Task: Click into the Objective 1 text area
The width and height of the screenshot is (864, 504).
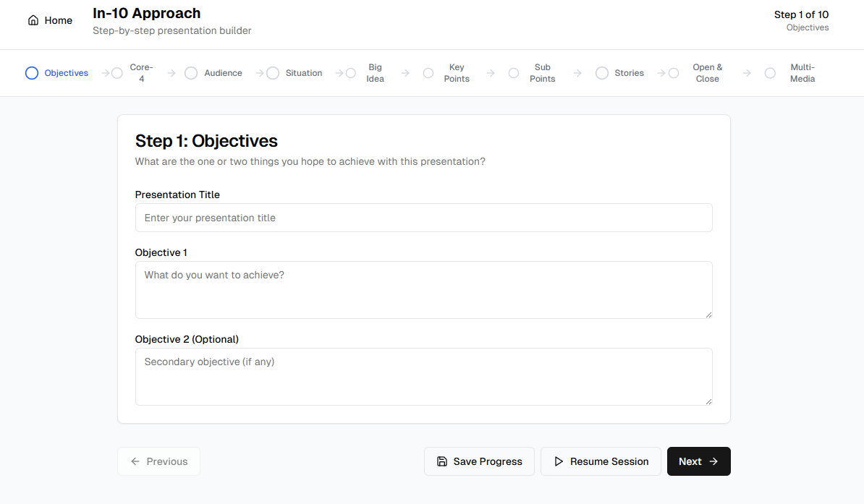Action: click(424, 290)
